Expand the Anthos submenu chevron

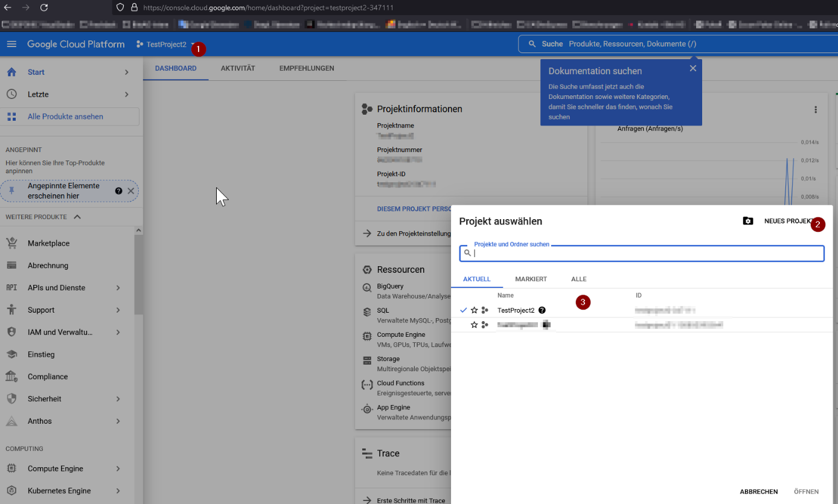118,421
